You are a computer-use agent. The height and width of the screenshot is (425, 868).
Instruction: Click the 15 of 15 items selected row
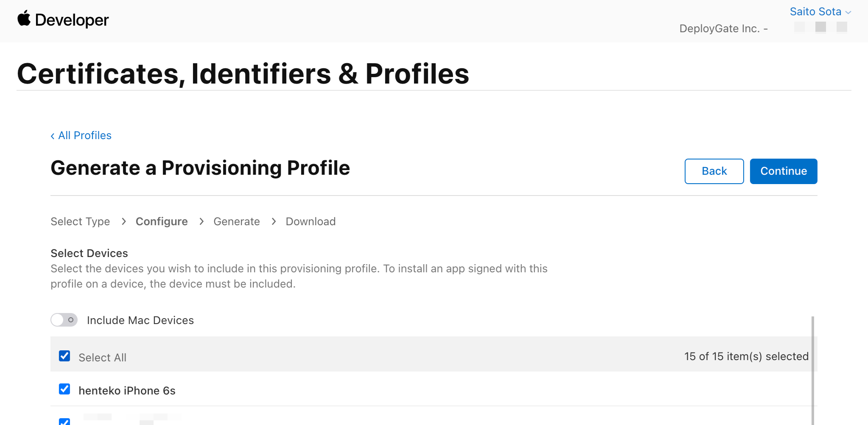tap(745, 356)
